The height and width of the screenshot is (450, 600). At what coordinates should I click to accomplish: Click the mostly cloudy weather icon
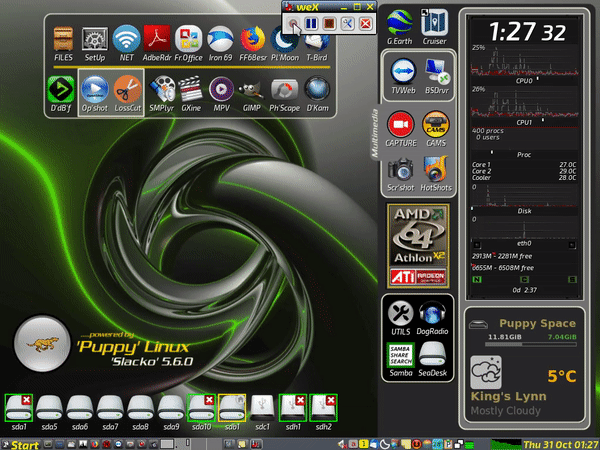coord(486,372)
